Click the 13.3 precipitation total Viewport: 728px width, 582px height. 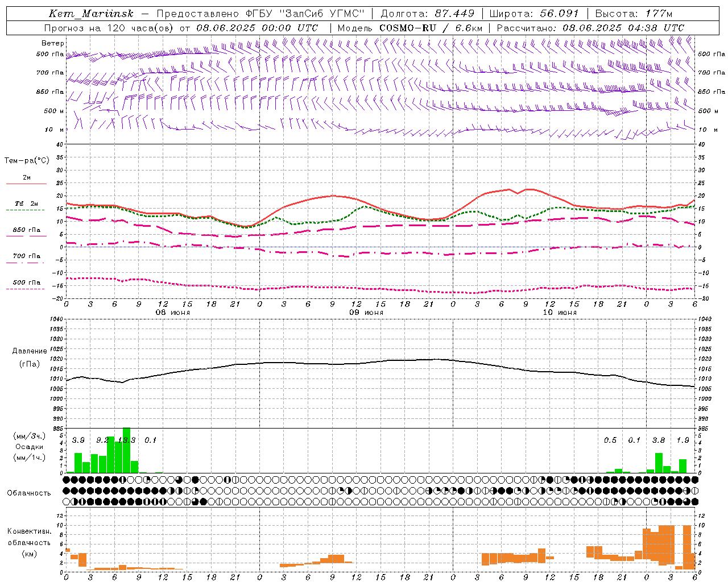[x=127, y=440]
